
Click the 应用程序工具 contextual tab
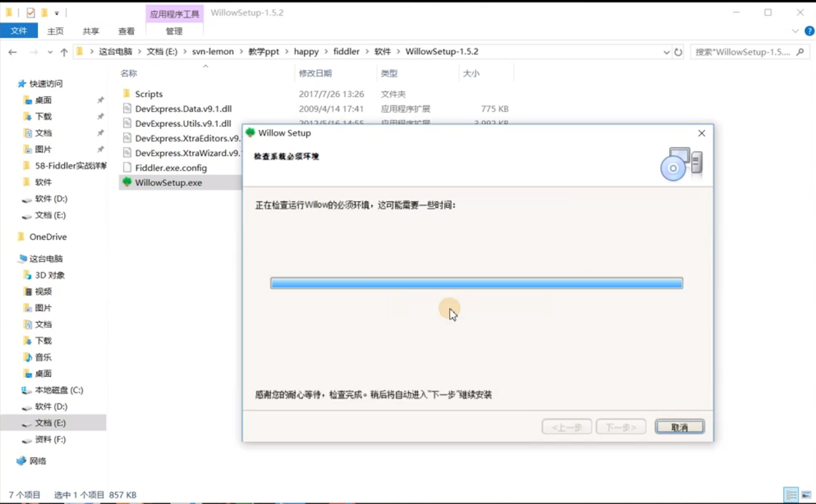(174, 14)
